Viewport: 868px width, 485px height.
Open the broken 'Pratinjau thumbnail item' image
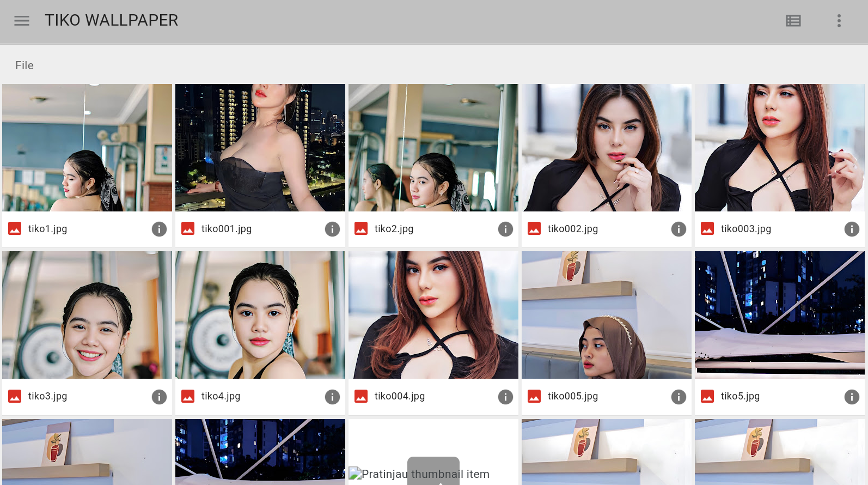pos(433,452)
